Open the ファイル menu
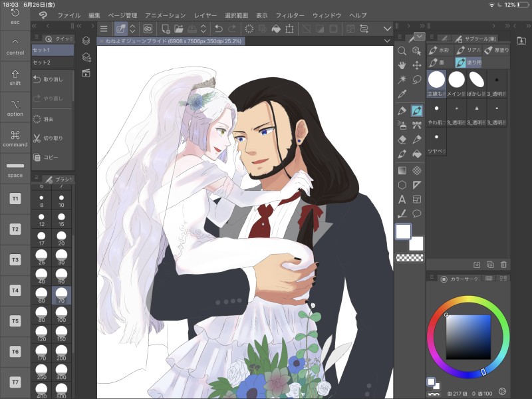 click(x=69, y=15)
